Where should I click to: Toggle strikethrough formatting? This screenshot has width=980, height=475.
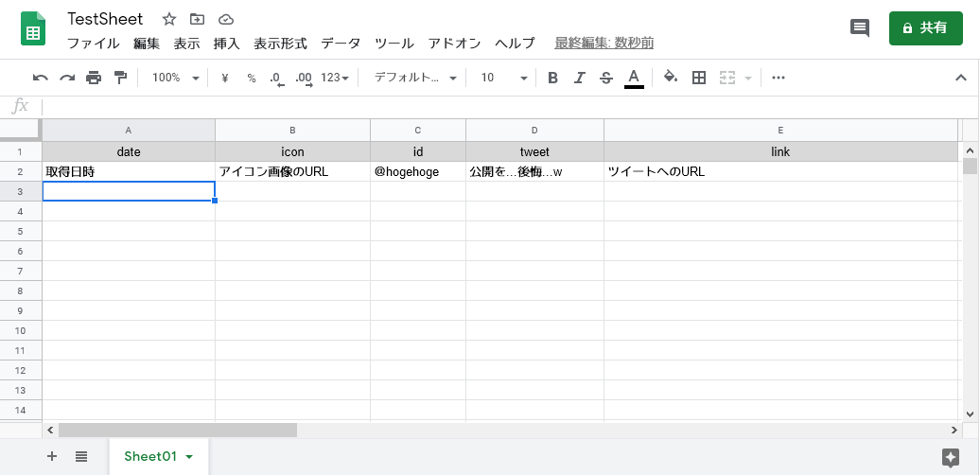click(605, 78)
